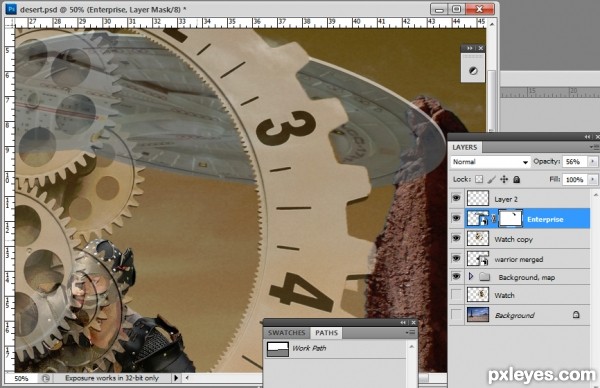Close the Swatches/Paths panel
This screenshot has width=600, height=388.
tap(413, 323)
